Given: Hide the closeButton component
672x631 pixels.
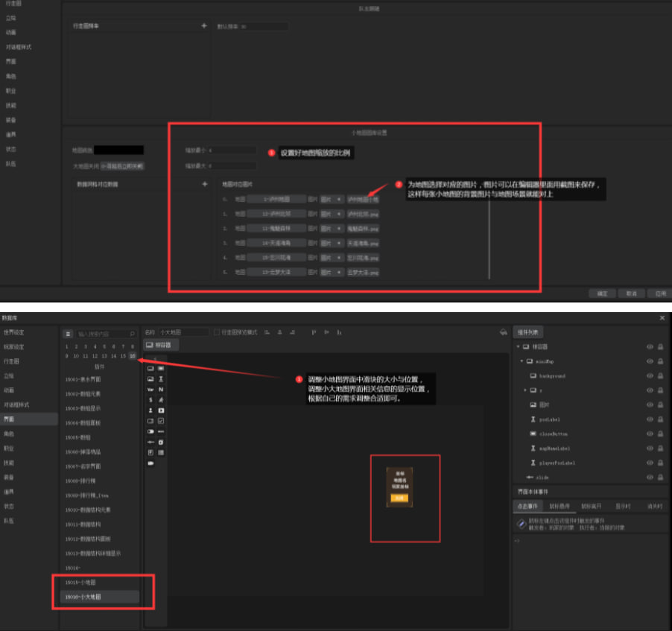Looking at the screenshot, I should [650, 434].
